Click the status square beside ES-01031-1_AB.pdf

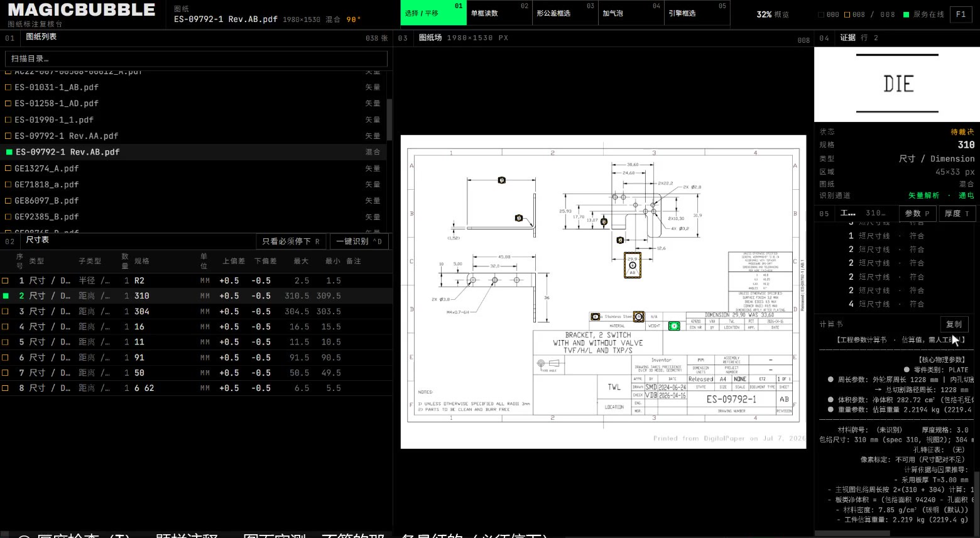[8, 87]
